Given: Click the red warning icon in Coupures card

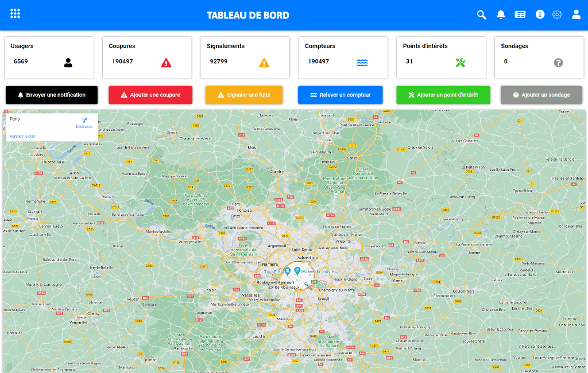Looking at the screenshot, I should (166, 63).
